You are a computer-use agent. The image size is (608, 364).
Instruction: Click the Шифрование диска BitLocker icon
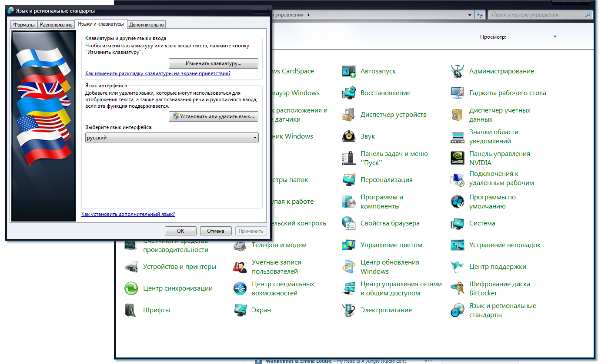tap(458, 288)
